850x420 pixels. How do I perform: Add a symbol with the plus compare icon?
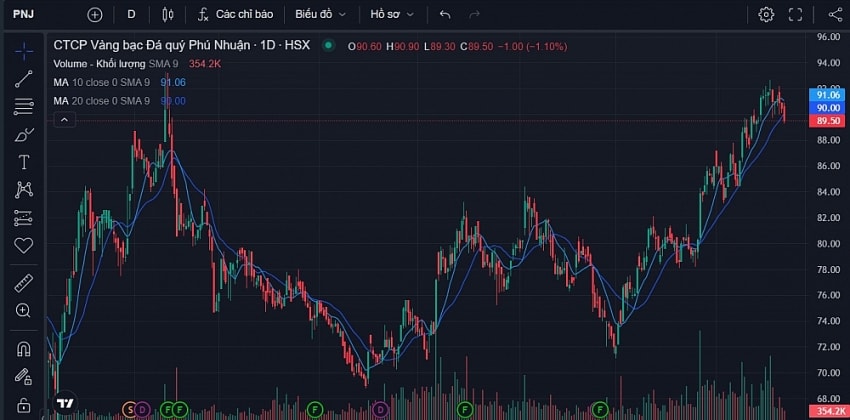click(x=95, y=15)
